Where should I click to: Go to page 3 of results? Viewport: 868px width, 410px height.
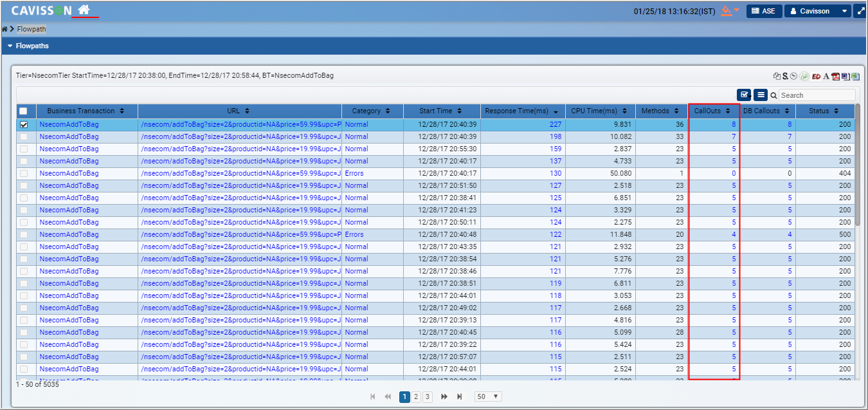428,396
